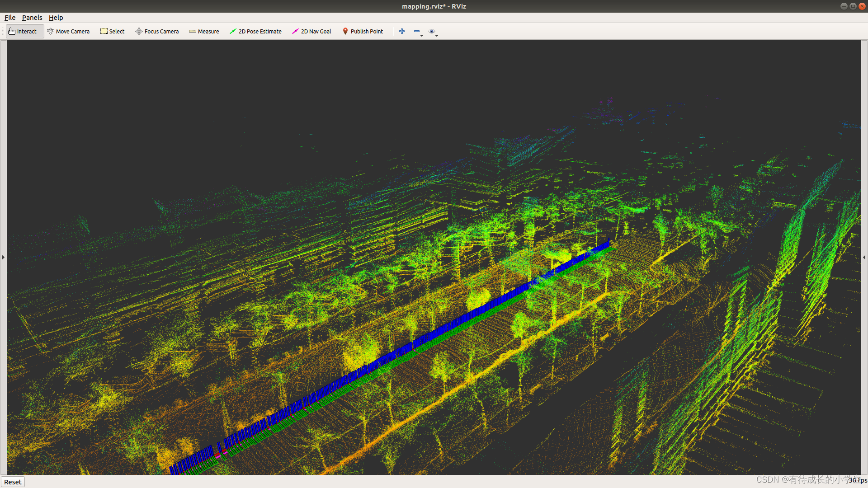The height and width of the screenshot is (488, 868).
Task: Pick the 2D Pose Estimate tool
Action: tap(255, 31)
